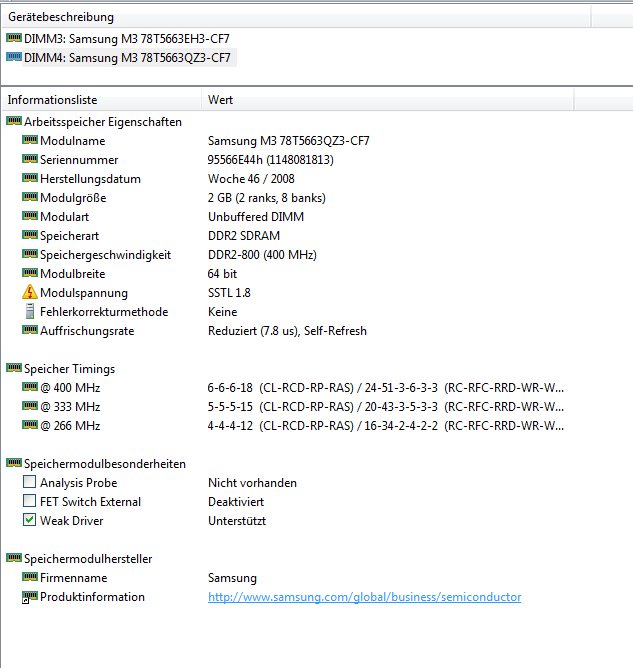Select the Speichermodulhersteller heading

click(x=88, y=559)
